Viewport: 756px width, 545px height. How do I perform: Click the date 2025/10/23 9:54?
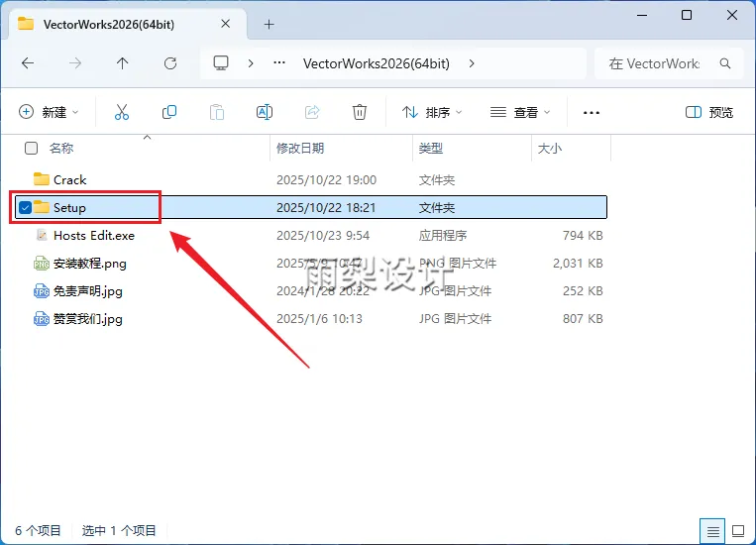pyautogui.click(x=323, y=236)
